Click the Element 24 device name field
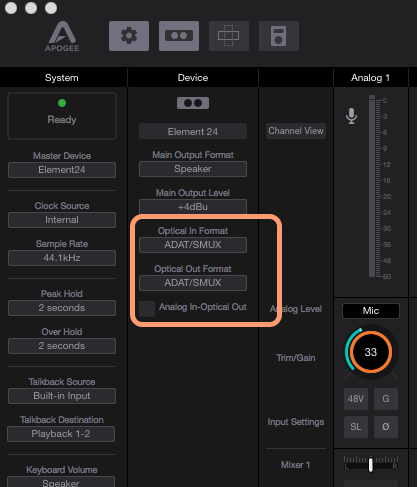 [193, 131]
